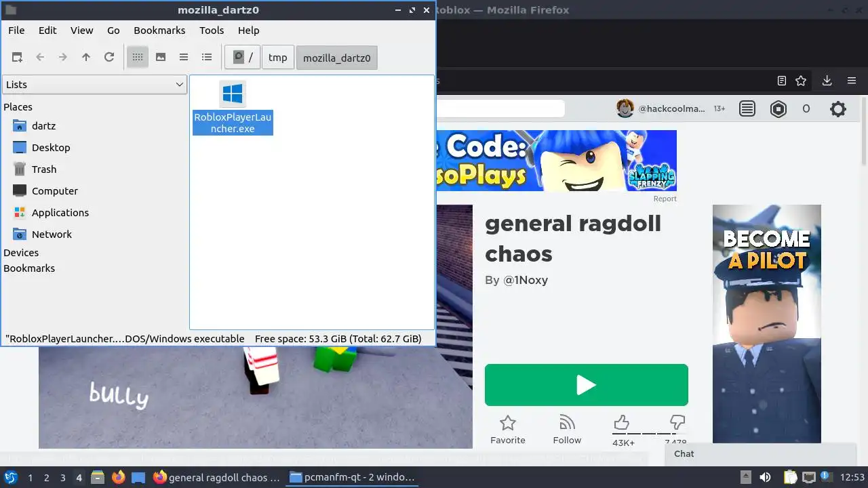
Task: Click the SlappingFrenzy banner ad
Action: pos(557,161)
